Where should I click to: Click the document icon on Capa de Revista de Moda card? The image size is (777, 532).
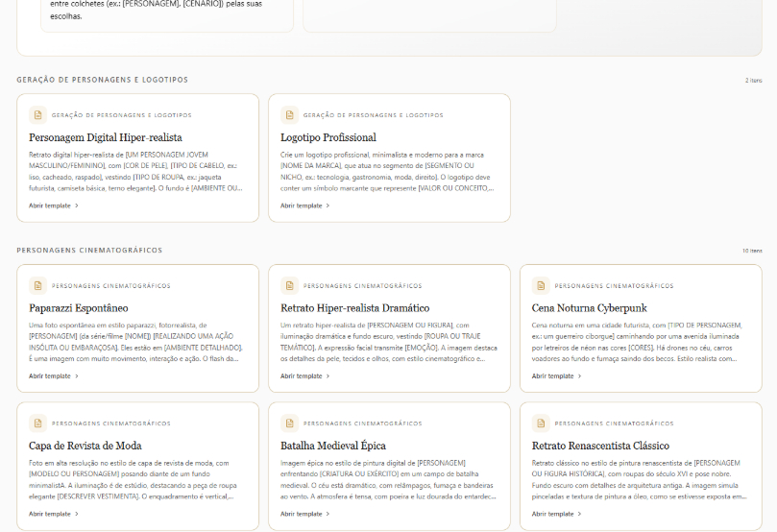(x=37, y=423)
